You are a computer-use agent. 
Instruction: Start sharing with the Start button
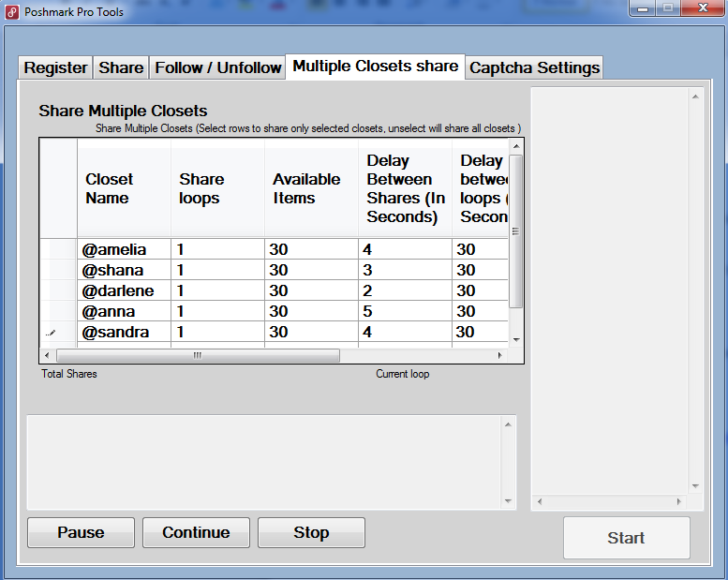pyautogui.click(x=626, y=538)
